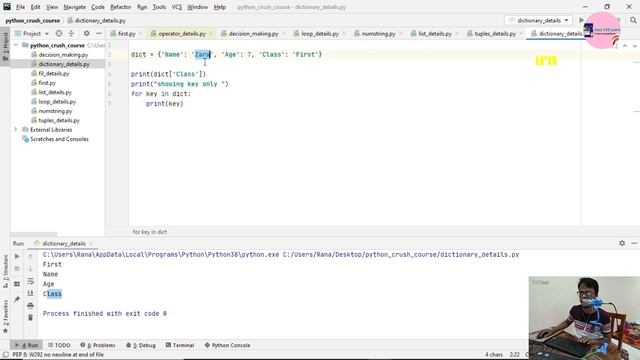Switch to decision_making.py editor tab
This screenshot has width=640, height=360.
click(x=253, y=33)
